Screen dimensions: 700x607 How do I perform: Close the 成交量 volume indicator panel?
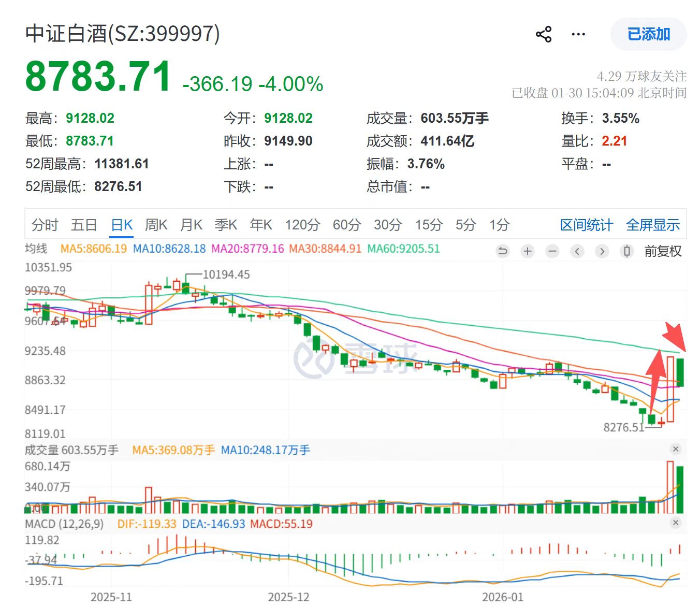tap(676, 449)
